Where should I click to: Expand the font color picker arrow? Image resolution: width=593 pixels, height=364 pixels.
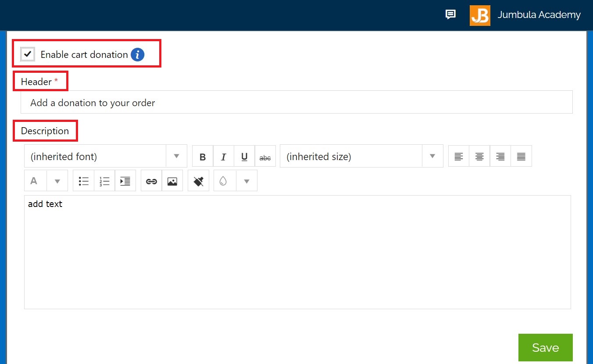pyautogui.click(x=57, y=181)
